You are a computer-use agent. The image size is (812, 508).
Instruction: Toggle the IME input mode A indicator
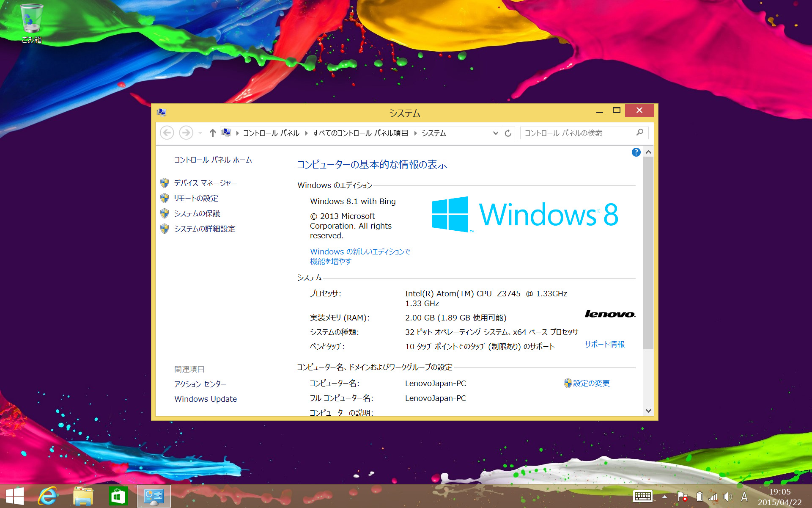[744, 497]
